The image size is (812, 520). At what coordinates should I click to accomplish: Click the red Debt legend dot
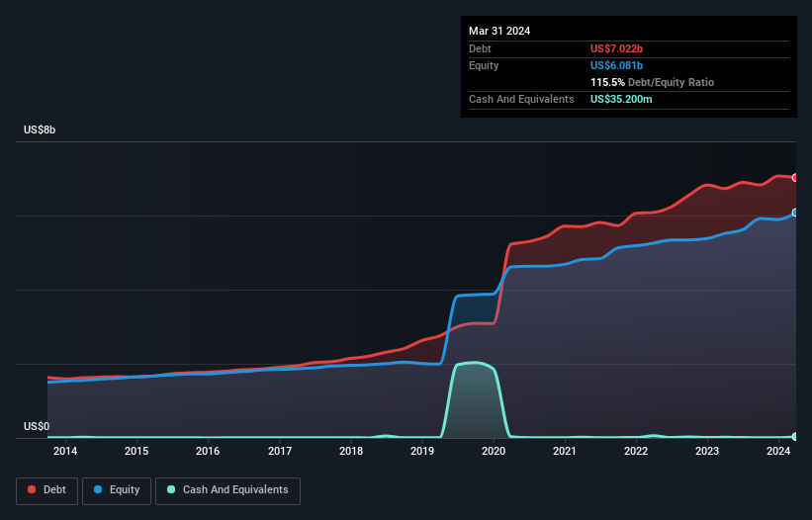(x=32, y=489)
